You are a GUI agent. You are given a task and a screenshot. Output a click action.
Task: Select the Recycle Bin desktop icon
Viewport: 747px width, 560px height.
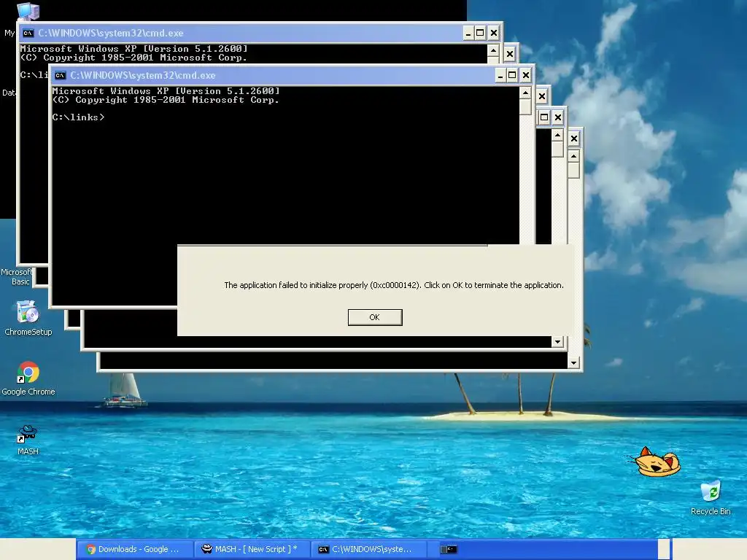point(711,497)
